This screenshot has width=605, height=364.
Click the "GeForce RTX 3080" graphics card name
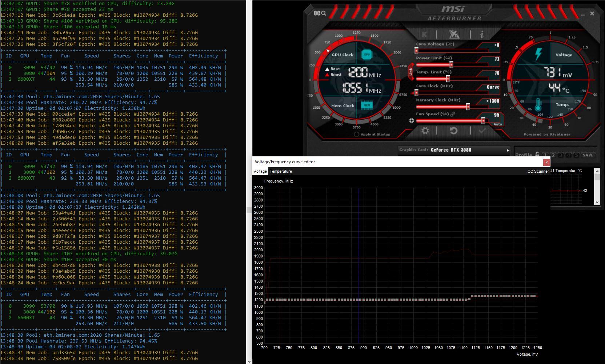[451, 150]
